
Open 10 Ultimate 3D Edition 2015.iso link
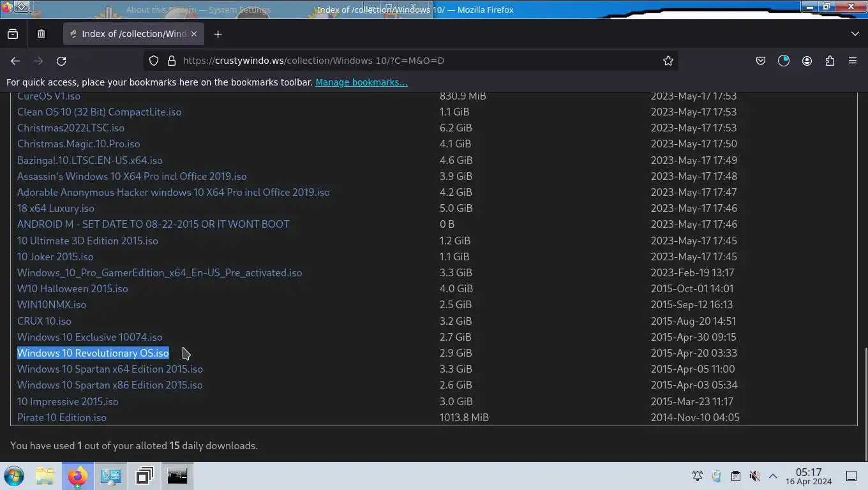click(87, 241)
